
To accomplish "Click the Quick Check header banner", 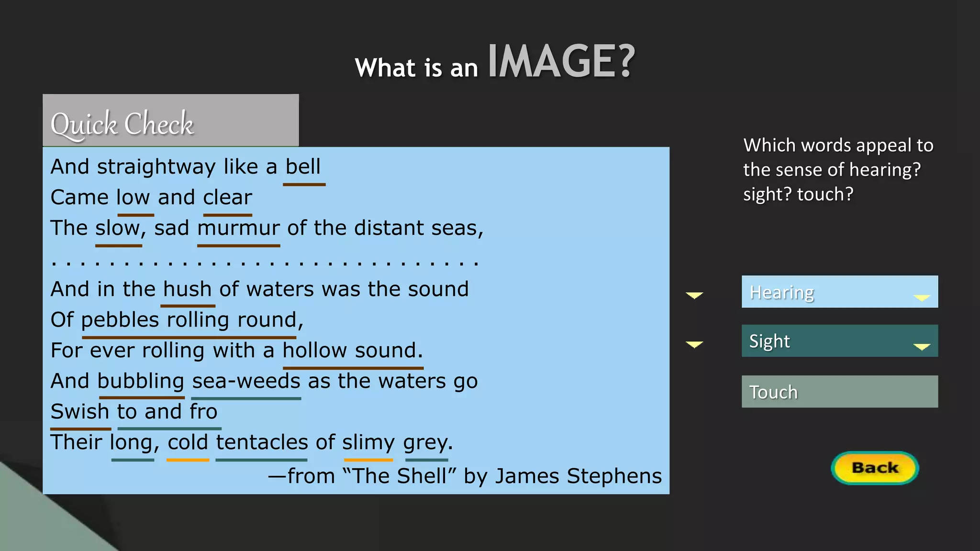I will (x=171, y=120).
